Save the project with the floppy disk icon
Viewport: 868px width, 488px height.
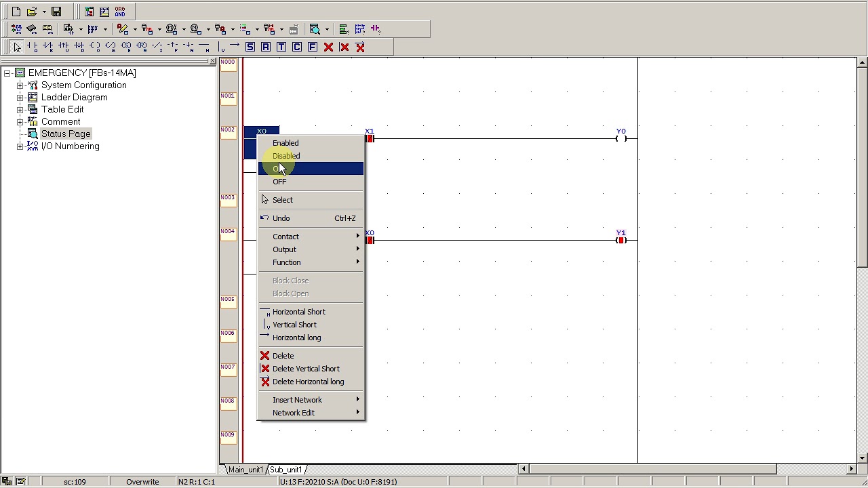point(56,12)
